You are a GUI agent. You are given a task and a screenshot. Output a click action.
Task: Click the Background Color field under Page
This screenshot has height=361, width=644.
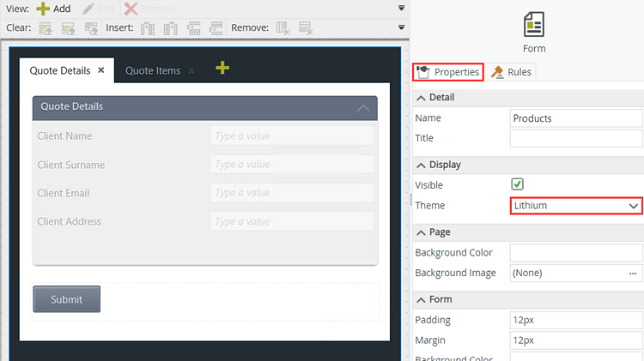(x=575, y=253)
